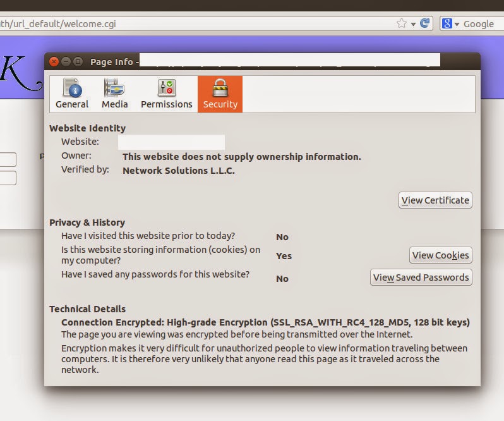The image size is (504, 421).
Task: Click the 'Privacy & History' heading
Action: coord(87,223)
